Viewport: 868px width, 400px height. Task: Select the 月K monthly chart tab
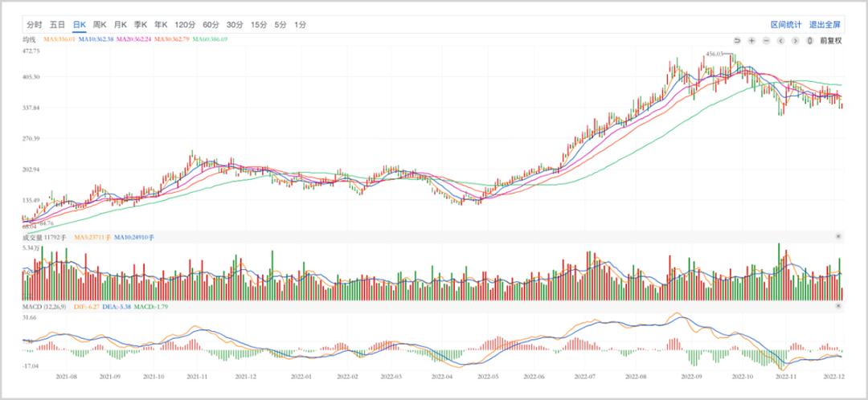(x=121, y=24)
